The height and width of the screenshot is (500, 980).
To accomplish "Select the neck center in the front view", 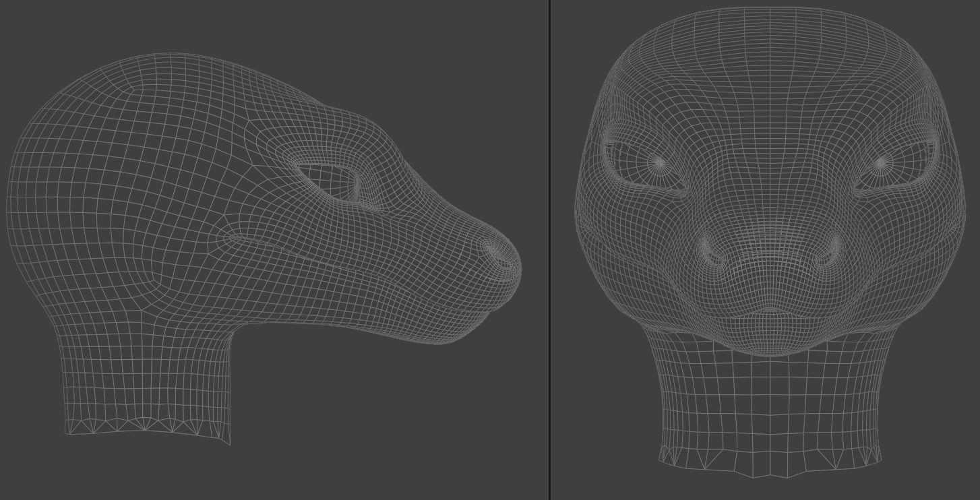I will 770,404.
